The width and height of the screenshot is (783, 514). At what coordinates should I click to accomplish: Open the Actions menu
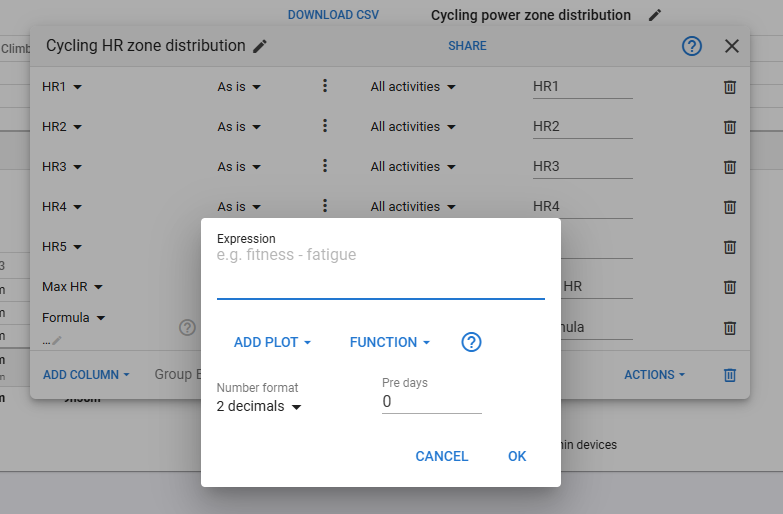(655, 375)
